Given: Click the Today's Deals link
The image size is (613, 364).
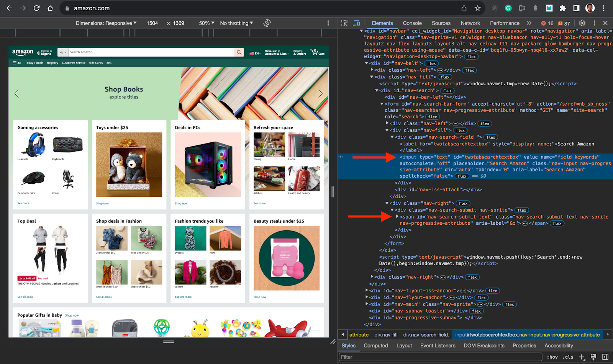Looking at the screenshot, I should [x=34, y=63].
